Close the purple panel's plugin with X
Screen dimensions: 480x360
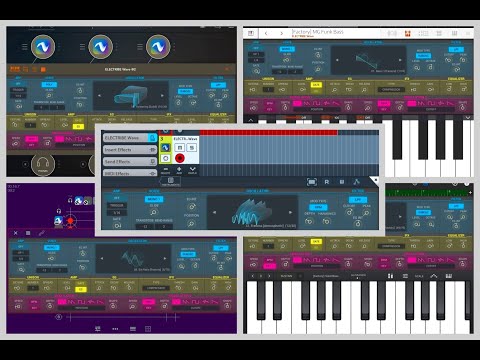(15, 233)
